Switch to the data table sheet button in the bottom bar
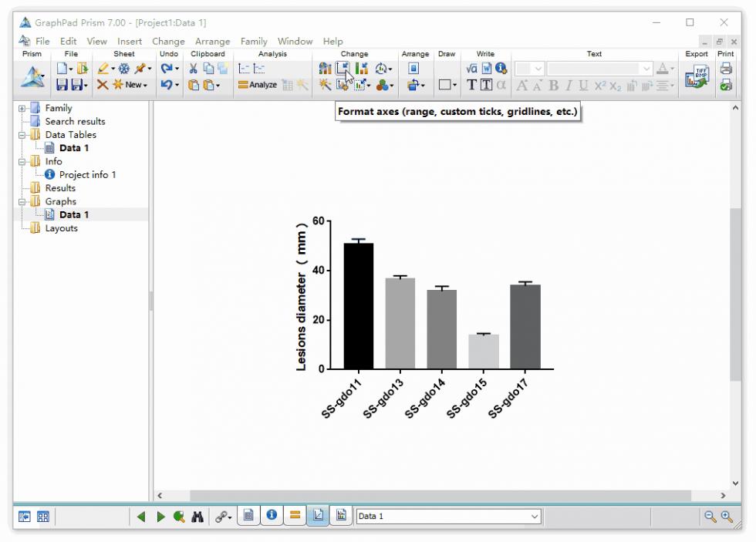Screen dimensions: 756x542 coord(248,516)
